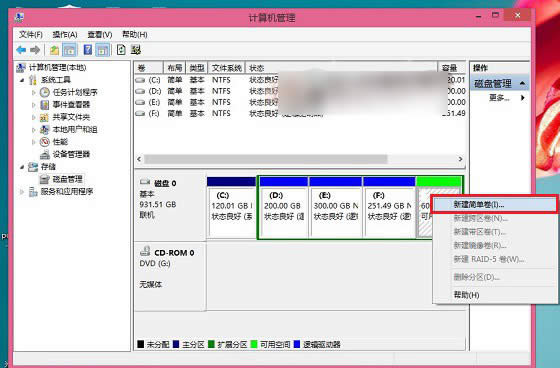560x368 pixels.
Task: Click the 磁盘 0 disk label
Action: (164, 183)
